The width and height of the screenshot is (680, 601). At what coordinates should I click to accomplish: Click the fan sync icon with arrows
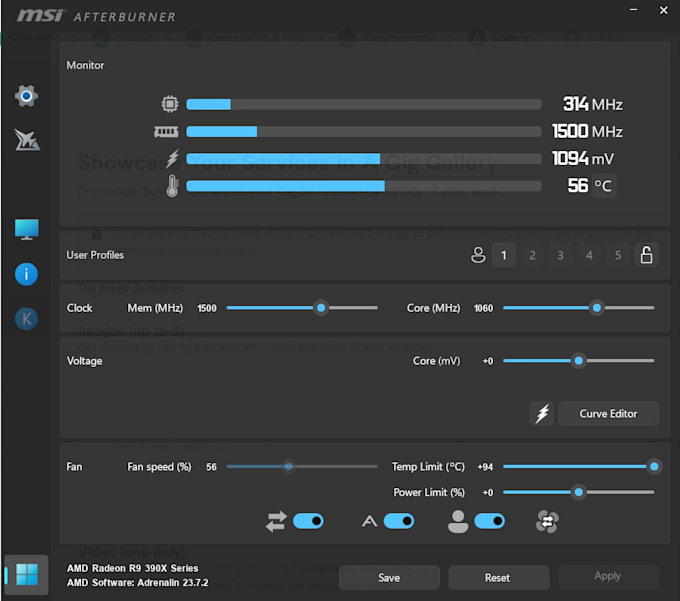(x=547, y=521)
